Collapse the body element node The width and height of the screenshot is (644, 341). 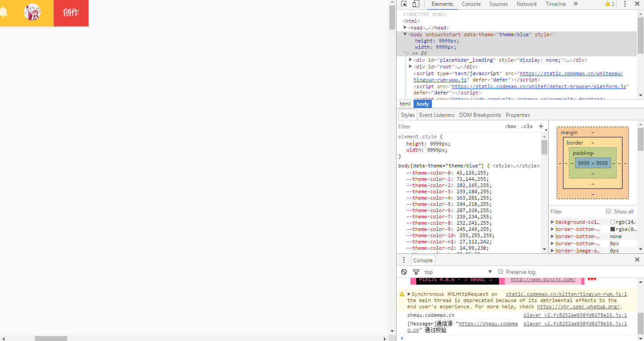point(405,34)
